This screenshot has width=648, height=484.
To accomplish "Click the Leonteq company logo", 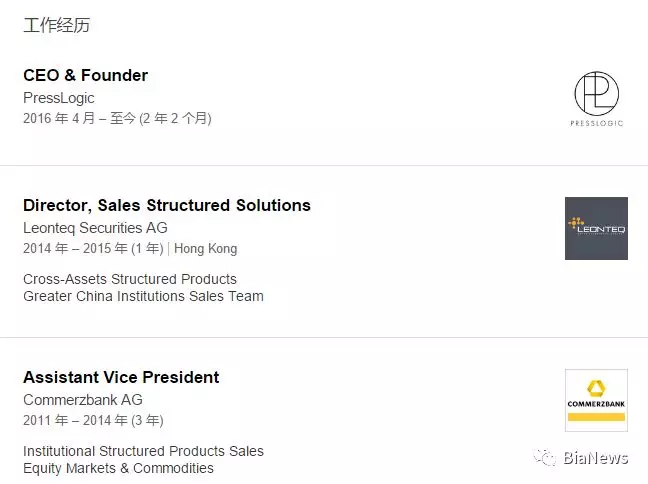I will click(596, 229).
